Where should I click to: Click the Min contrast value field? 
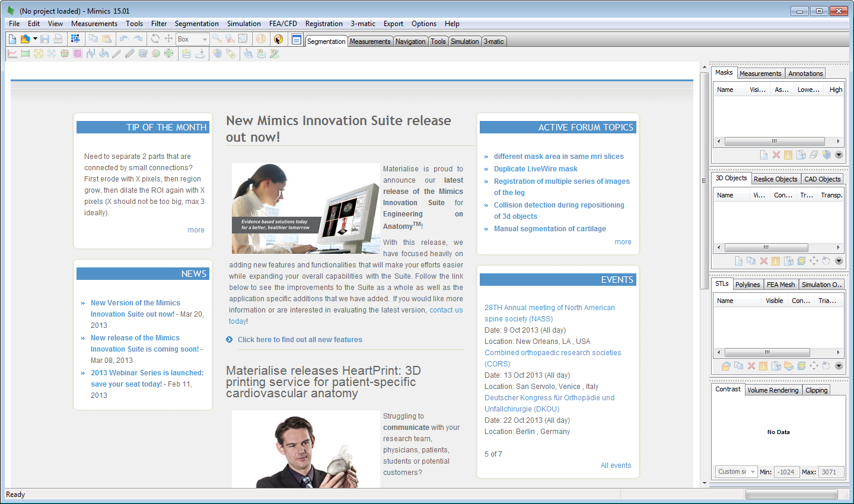tap(787, 472)
